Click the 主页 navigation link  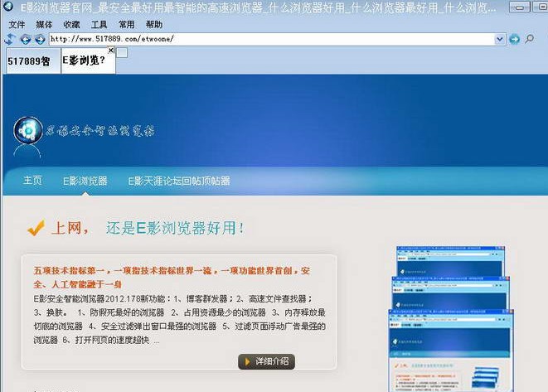(32, 181)
